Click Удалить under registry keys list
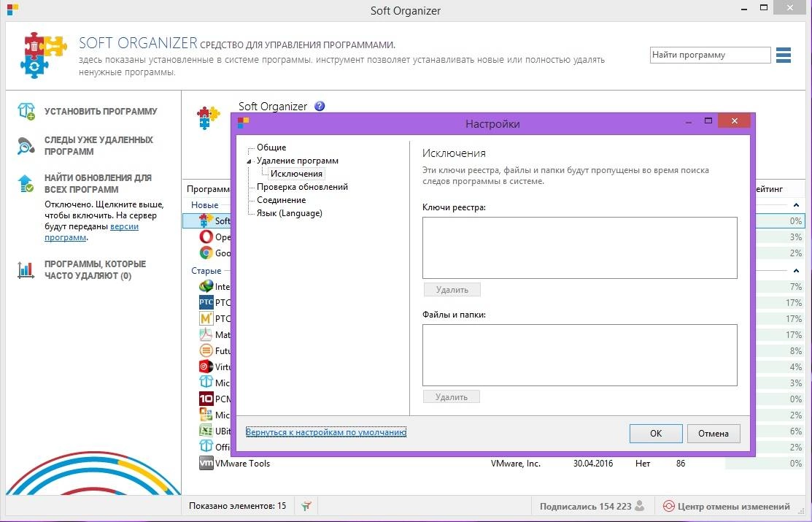Screen dimensions: 812x522 452,290
